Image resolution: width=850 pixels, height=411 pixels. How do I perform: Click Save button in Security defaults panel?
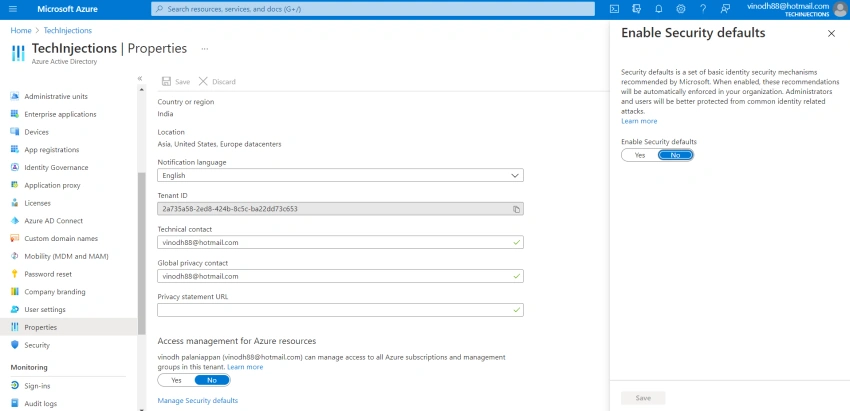643,398
